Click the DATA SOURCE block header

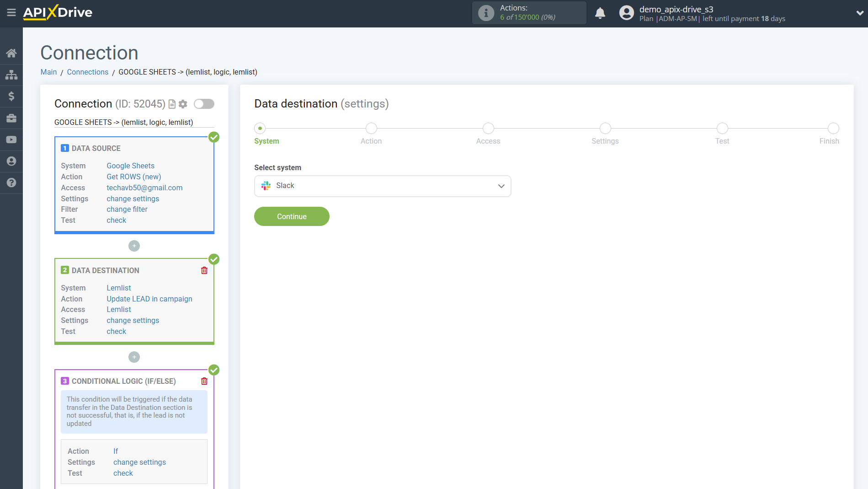(x=96, y=148)
